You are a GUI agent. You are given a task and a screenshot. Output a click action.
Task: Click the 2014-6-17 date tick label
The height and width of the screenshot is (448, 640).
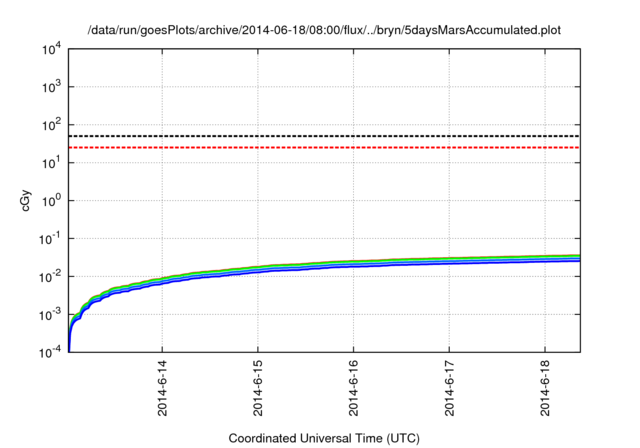click(449, 388)
